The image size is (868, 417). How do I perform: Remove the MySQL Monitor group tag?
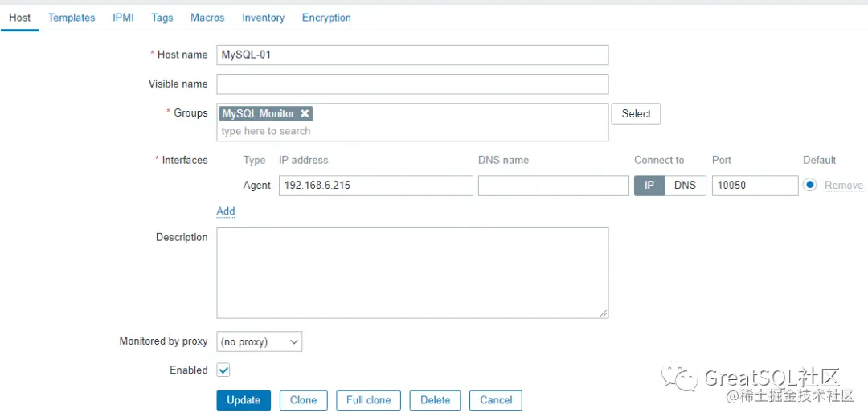305,113
